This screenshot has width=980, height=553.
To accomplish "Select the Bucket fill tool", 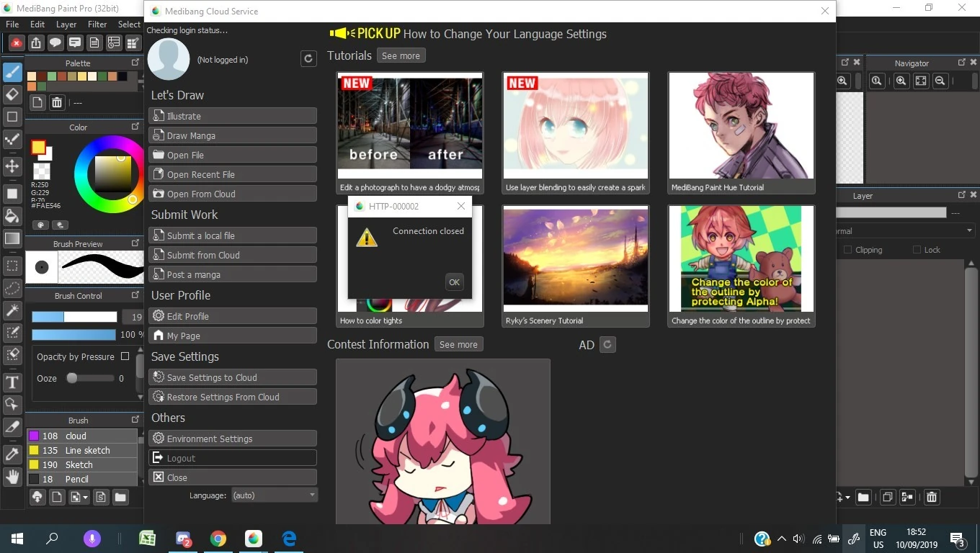I will coord(12,216).
